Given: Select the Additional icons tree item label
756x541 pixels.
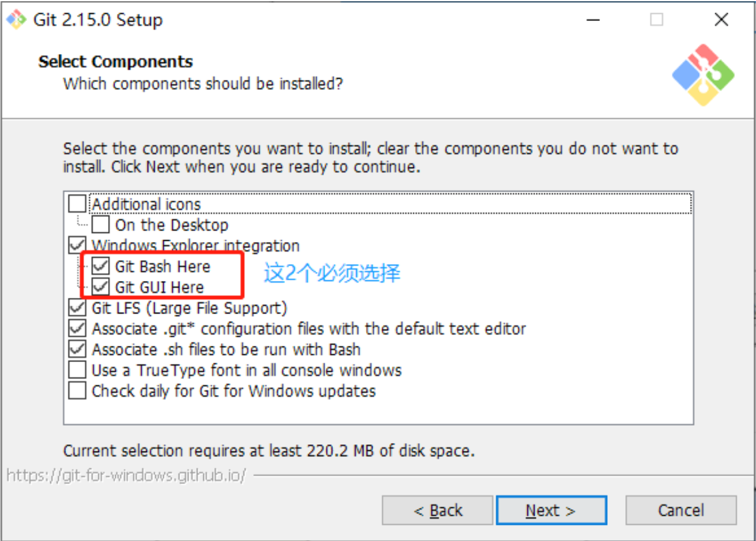Looking at the screenshot, I should click(x=146, y=204).
